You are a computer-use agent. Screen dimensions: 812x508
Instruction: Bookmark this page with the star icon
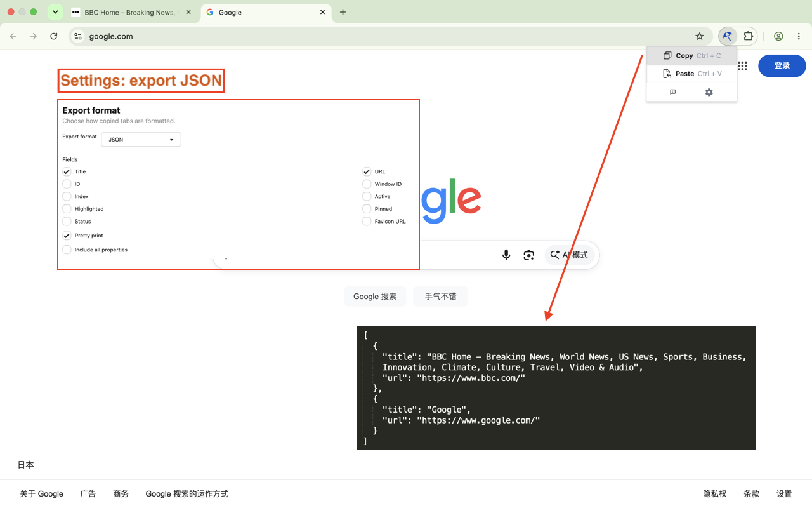pos(700,36)
